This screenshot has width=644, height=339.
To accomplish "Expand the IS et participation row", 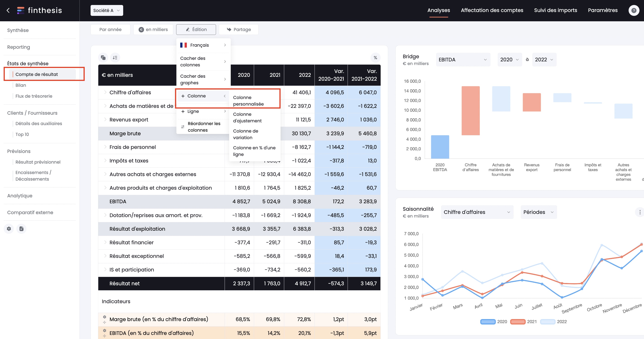I will pos(105,269).
